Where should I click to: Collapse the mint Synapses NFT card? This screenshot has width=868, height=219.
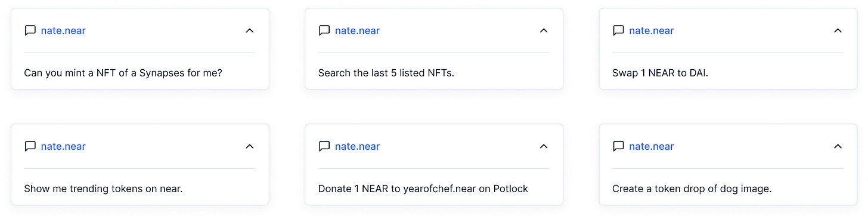coord(250,30)
